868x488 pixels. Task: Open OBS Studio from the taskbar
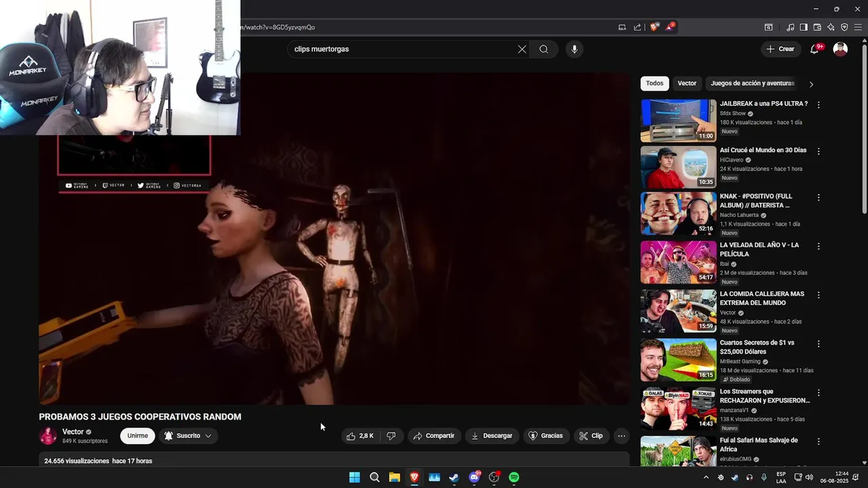tap(494, 477)
